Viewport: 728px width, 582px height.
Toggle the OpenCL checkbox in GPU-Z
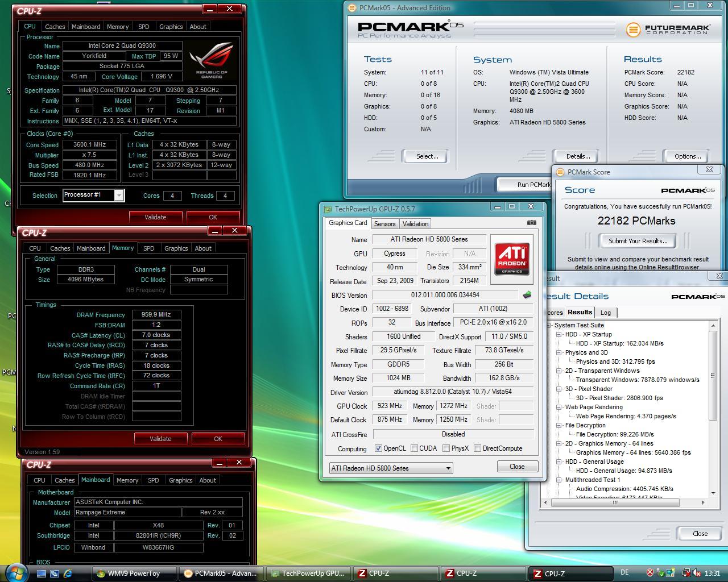click(378, 448)
